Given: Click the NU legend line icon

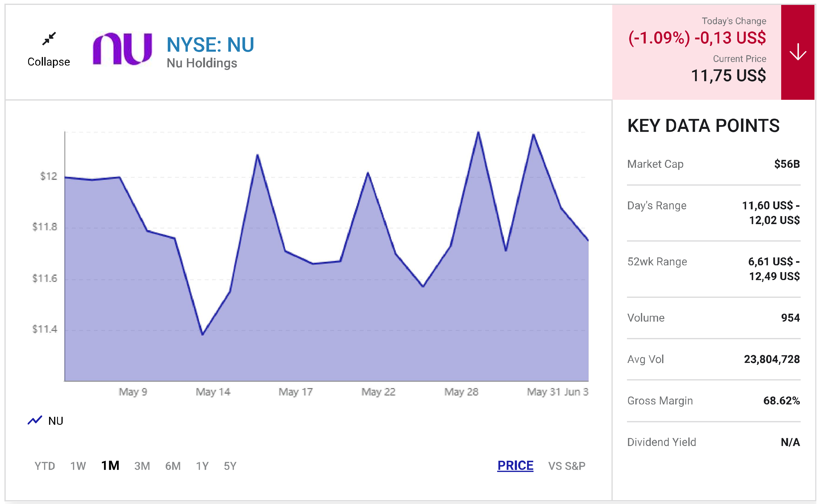Looking at the screenshot, I should (35, 420).
